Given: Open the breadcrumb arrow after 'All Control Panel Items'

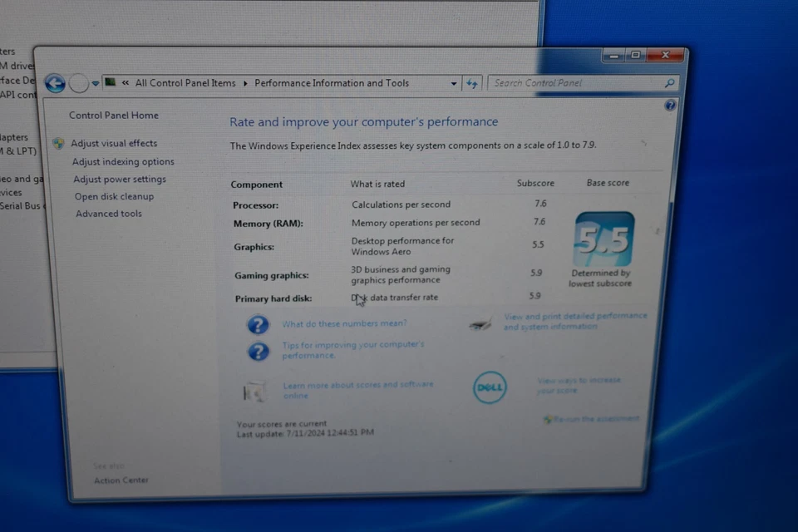Looking at the screenshot, I should pos(245,83).
